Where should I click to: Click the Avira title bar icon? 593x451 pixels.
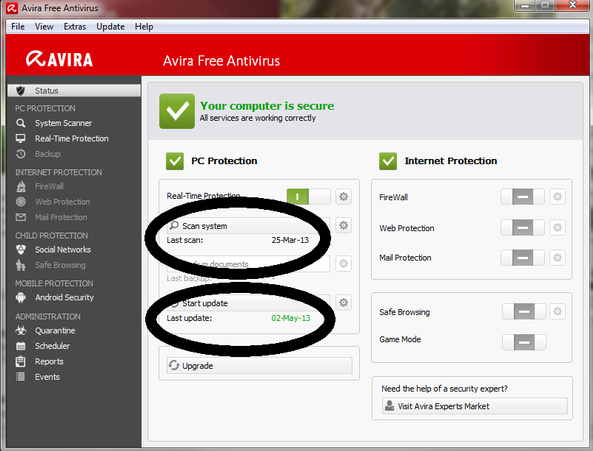point(12,8)
